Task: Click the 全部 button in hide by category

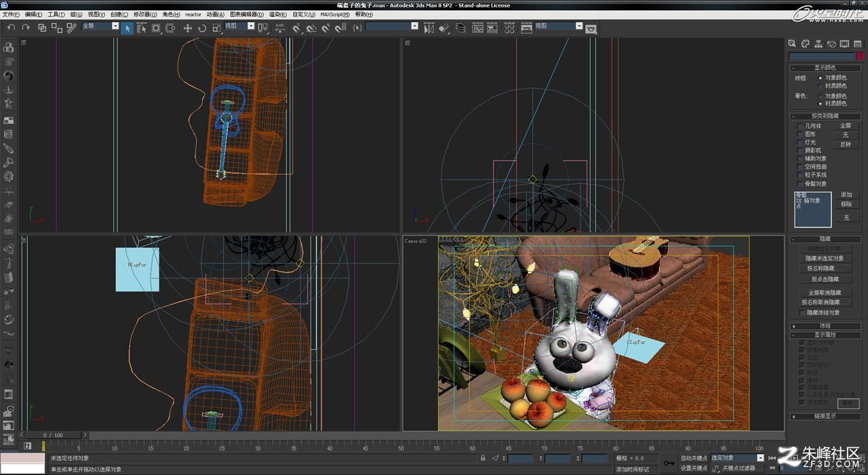Action: tap(846, 126)
